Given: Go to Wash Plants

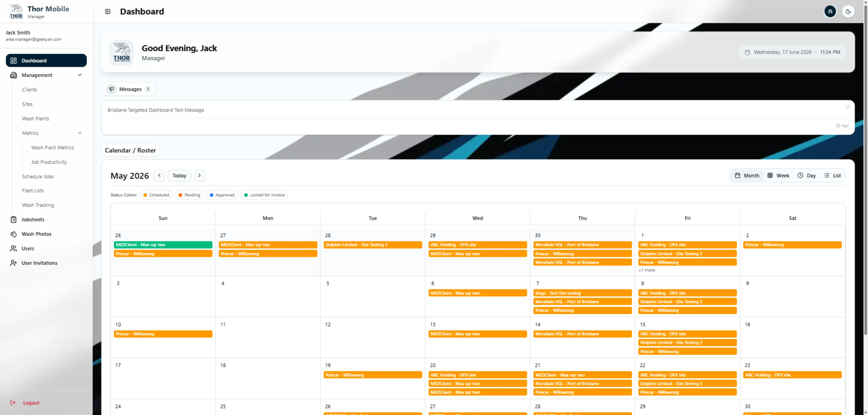Looking at the screenshot, I should [x=35, y=118].
